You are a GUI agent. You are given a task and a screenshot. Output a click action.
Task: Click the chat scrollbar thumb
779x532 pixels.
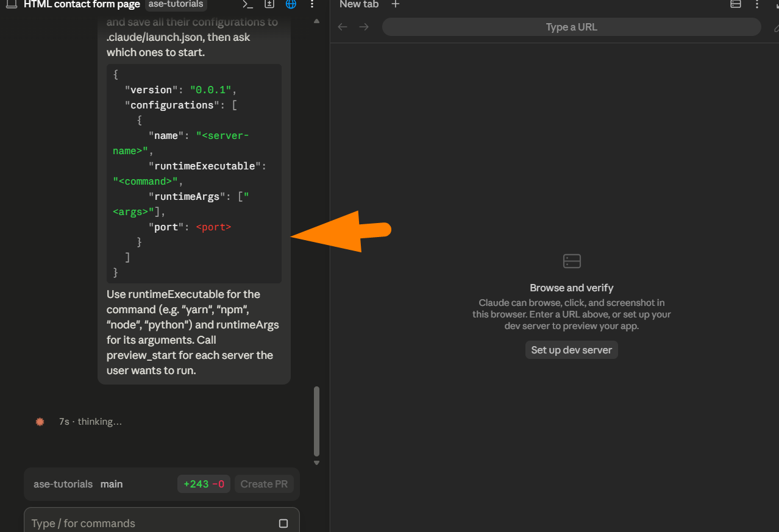316,421
